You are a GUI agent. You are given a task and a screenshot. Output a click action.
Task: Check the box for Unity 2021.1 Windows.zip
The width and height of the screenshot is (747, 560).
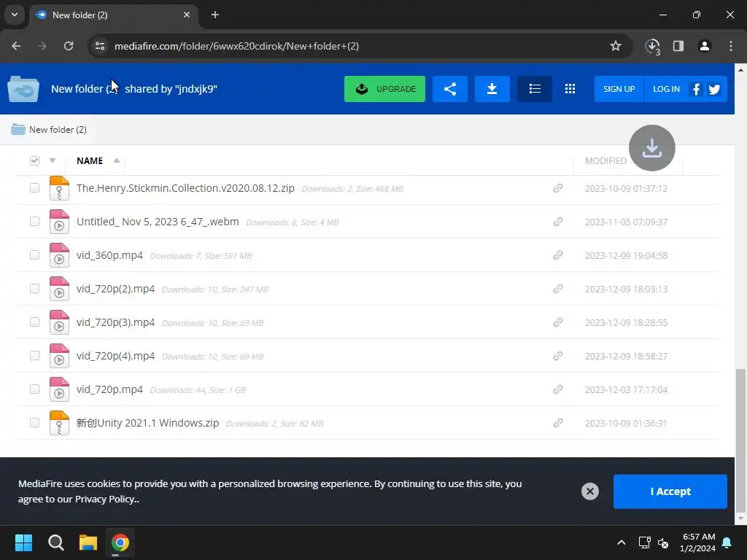[x=34, y=423]
